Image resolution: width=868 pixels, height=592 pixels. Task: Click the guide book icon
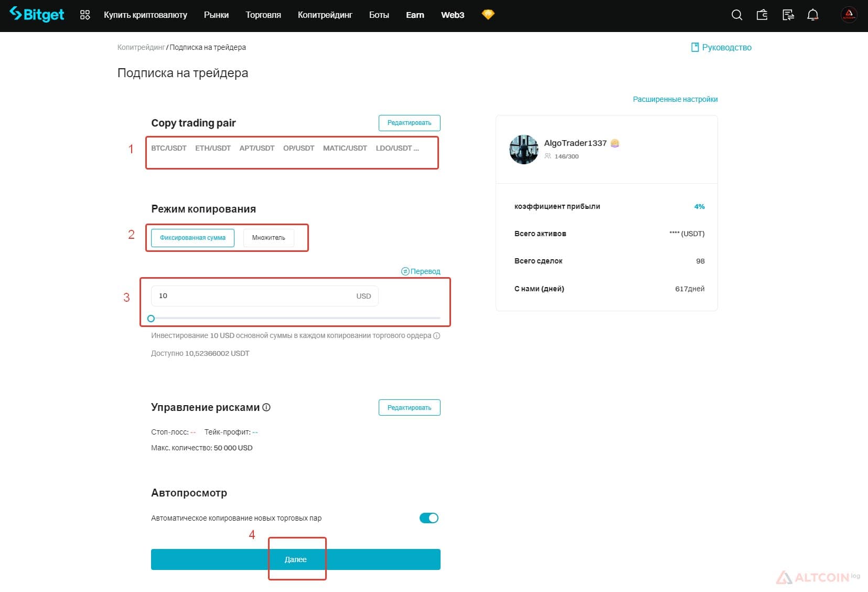click(695, 47)
